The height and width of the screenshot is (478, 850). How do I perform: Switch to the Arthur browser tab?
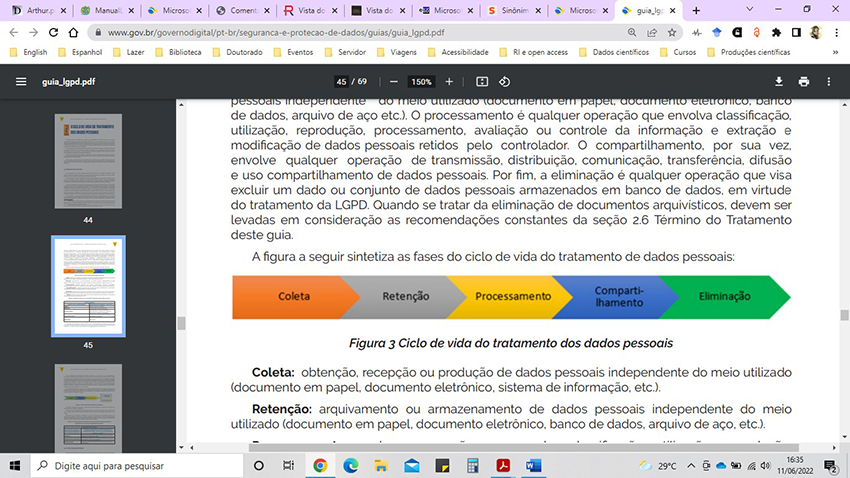coord(37,11)
